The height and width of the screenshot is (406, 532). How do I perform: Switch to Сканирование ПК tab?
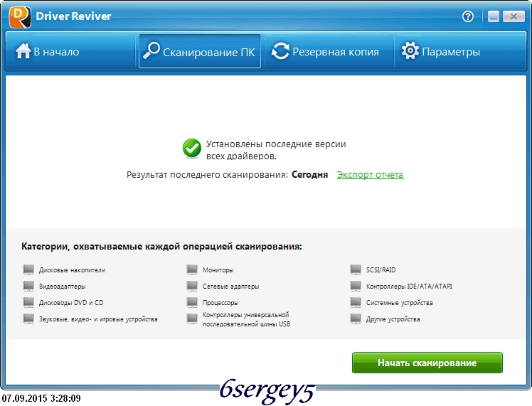(x=200, y=52)
